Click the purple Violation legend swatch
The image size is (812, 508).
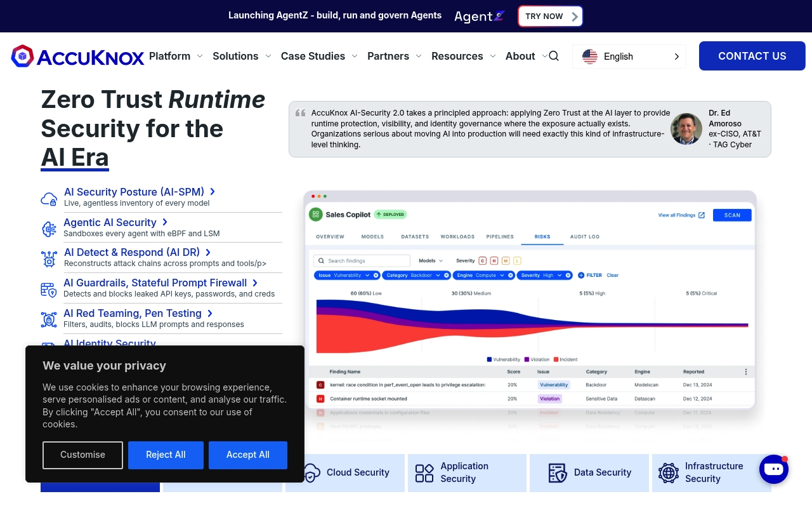527,359
